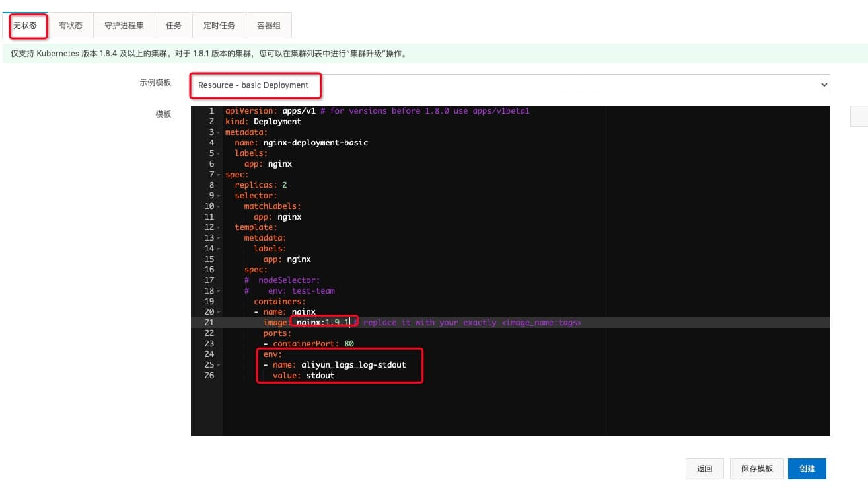Click the app: nginx on line 11

(277, 217)
